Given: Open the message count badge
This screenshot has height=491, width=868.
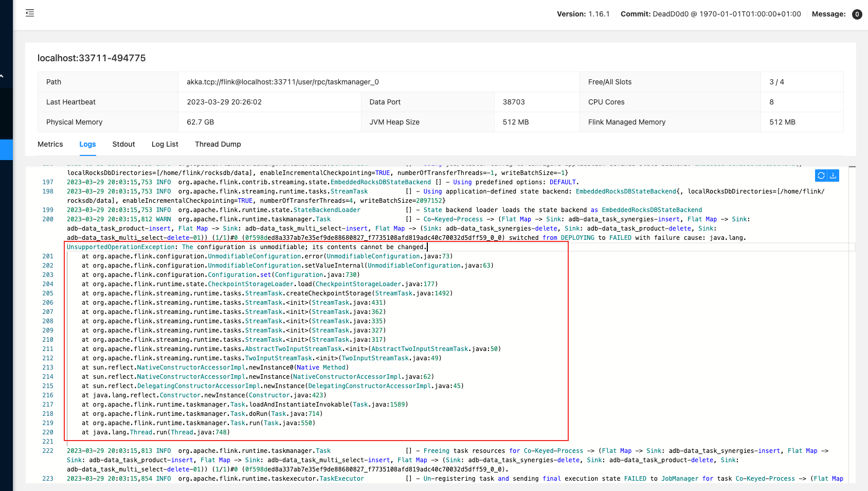Looking at the screenshot, I should tap(857, 14).
